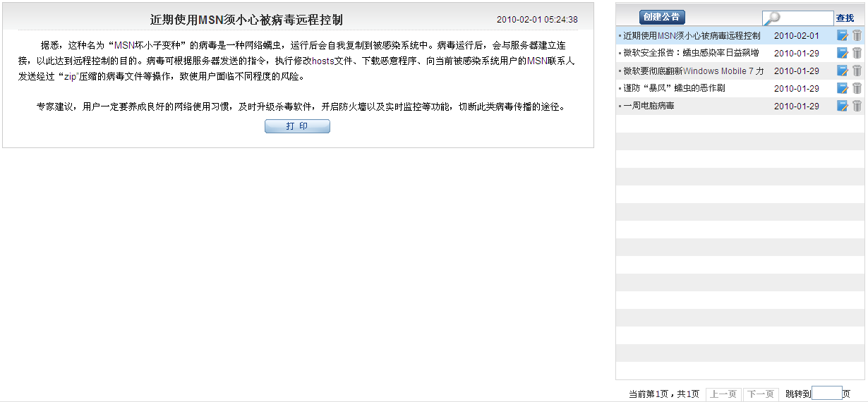Click the 查找 search link
This screenshot has width=868, height=402.
coord(845,18)
